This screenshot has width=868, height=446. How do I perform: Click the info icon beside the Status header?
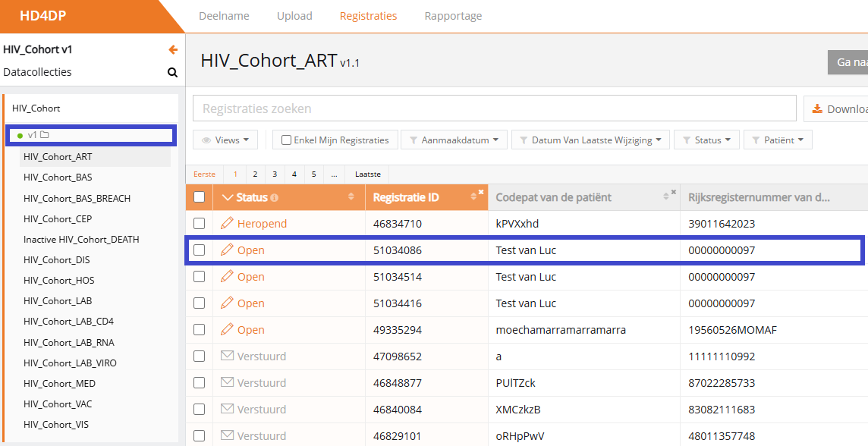click(x=275, y=198)
